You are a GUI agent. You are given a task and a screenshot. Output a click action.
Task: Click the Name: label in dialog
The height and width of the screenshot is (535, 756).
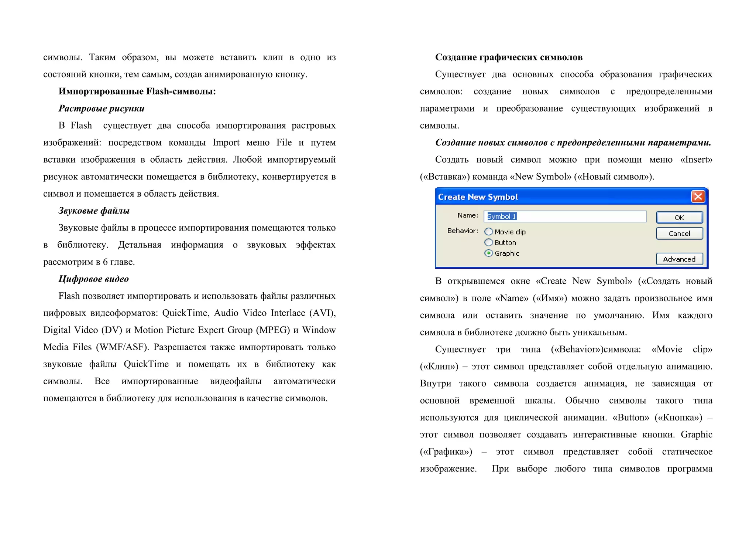tap(467, 215)
